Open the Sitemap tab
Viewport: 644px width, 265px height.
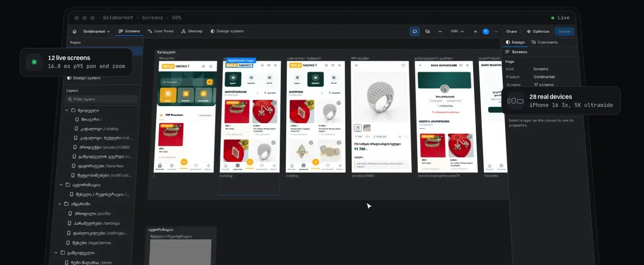(192, 31)
